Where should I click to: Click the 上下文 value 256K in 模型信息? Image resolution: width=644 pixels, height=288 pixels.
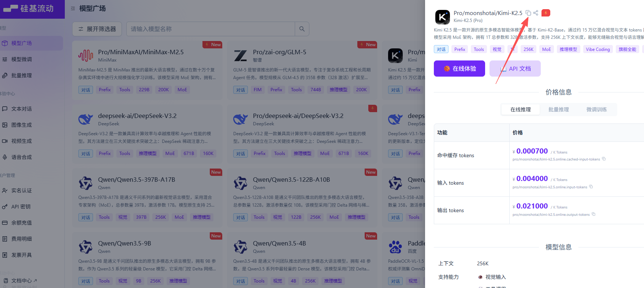[x=483, y=263]
